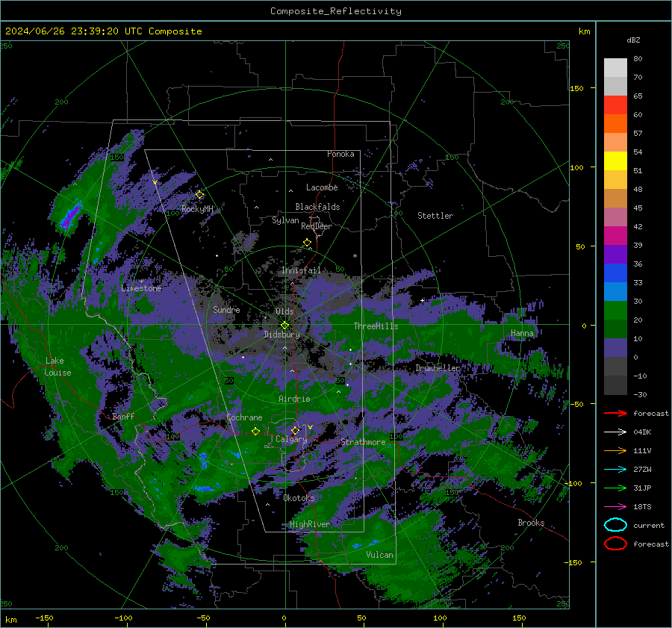The width and height of the screenshot is (672, 628).
Task: Click the yellow diamond marker near Red Deer
Action: [x=308, y=243]
